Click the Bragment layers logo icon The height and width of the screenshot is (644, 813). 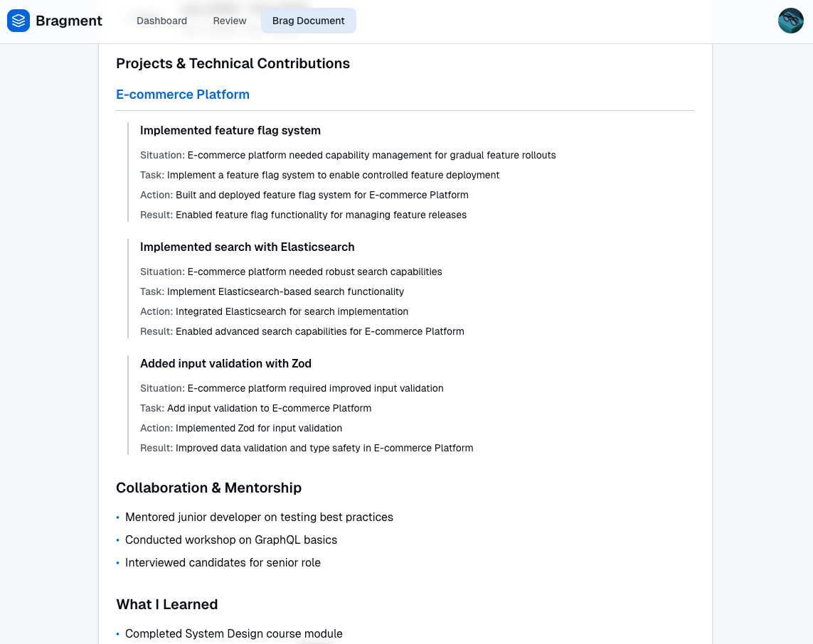[18, 21]
